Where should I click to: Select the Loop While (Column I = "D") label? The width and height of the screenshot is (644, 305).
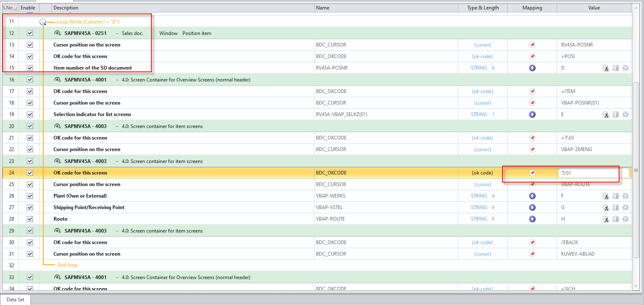coord(88,22)
